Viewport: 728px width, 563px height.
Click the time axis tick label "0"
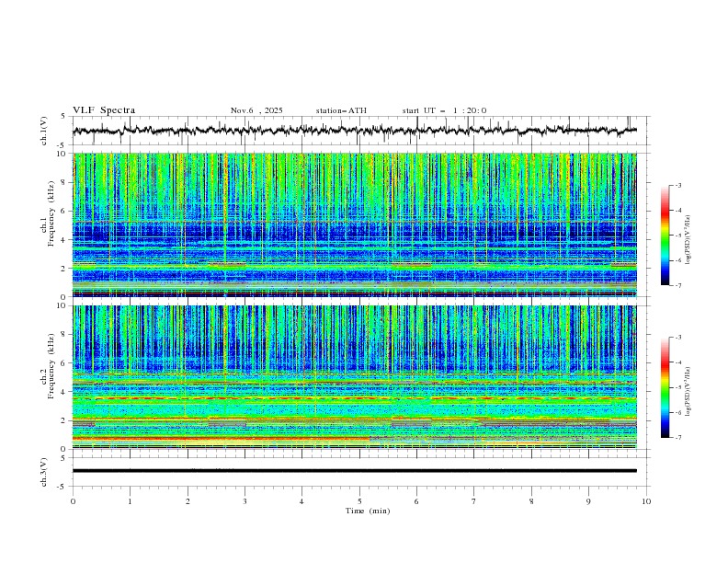[73, 501]
